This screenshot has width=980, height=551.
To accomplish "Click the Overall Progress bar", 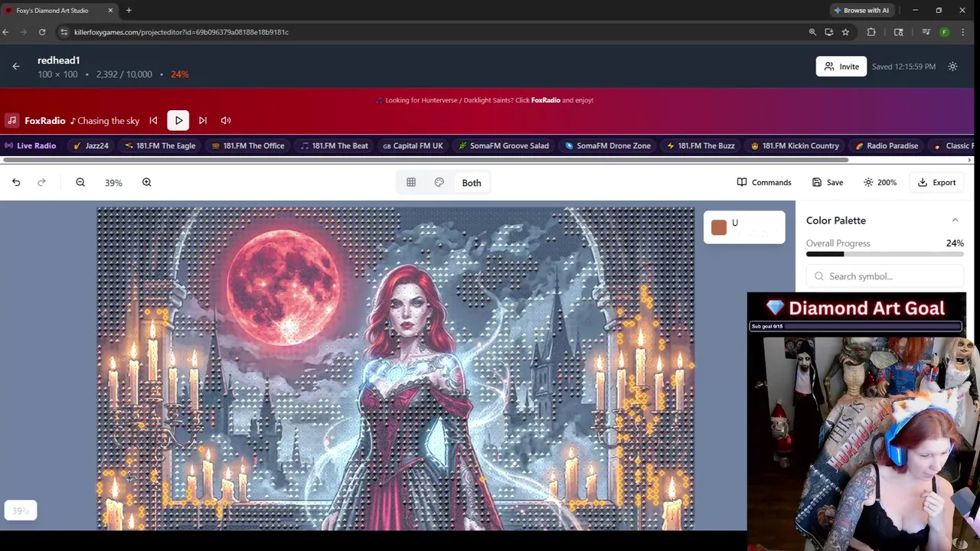I will click(x=885, y=254).
